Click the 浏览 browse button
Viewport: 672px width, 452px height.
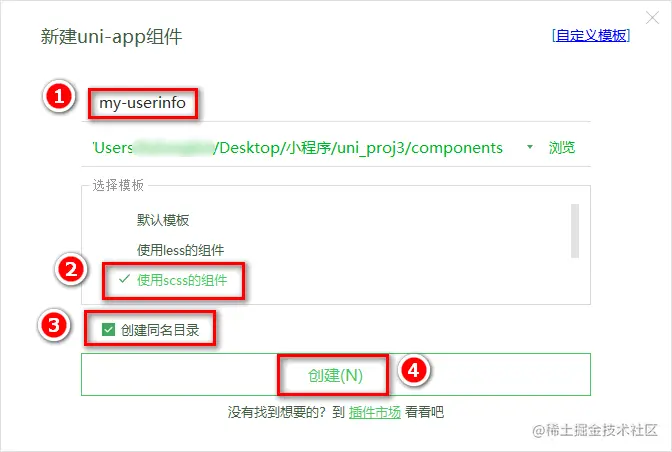tap(562, 148)
